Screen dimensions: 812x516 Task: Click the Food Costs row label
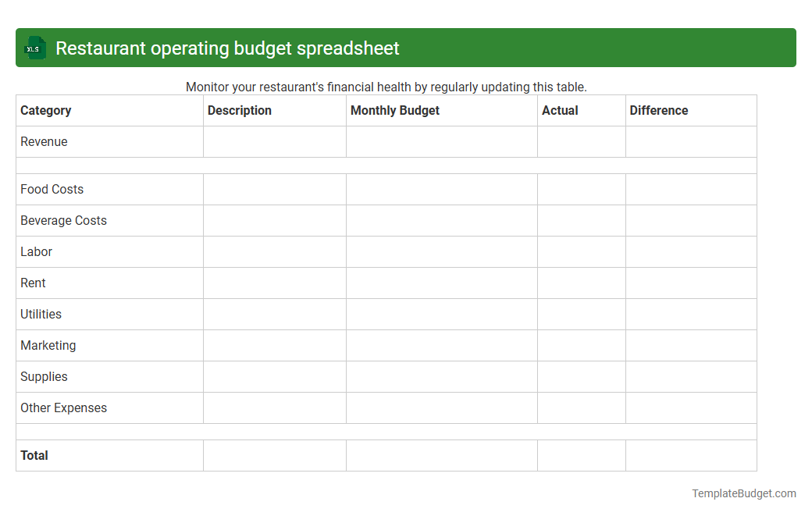coord(52,189)
